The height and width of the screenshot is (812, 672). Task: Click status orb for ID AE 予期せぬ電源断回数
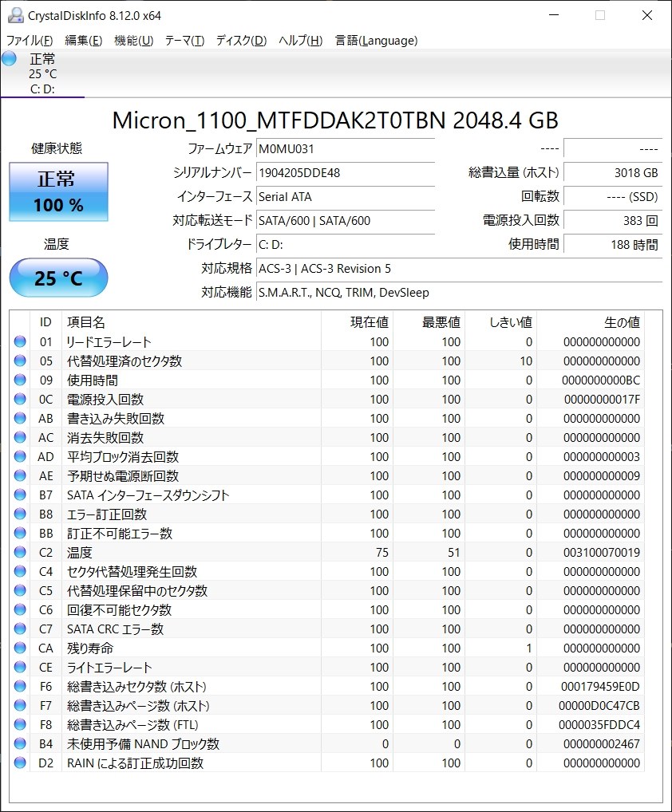pyautogui.click(x=20, y=476)
